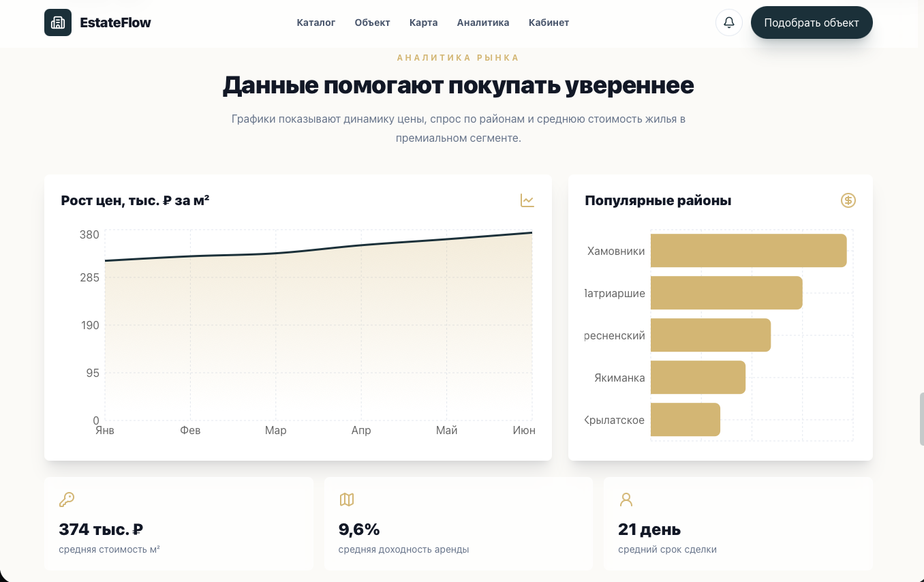Click the средняя доходность аренды caption
This screenshot has height=582, width=924.
click(403, 549)
